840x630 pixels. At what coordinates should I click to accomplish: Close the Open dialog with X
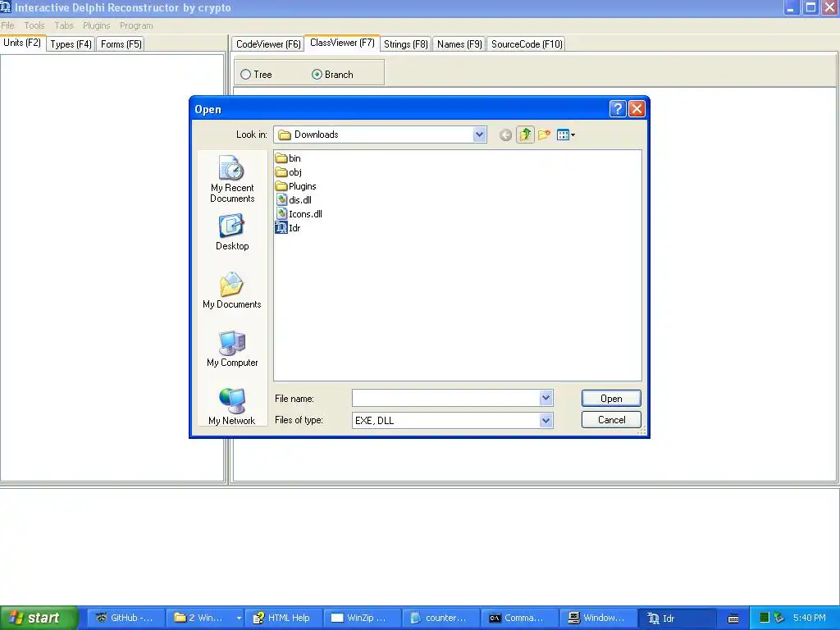pos(637,109)
